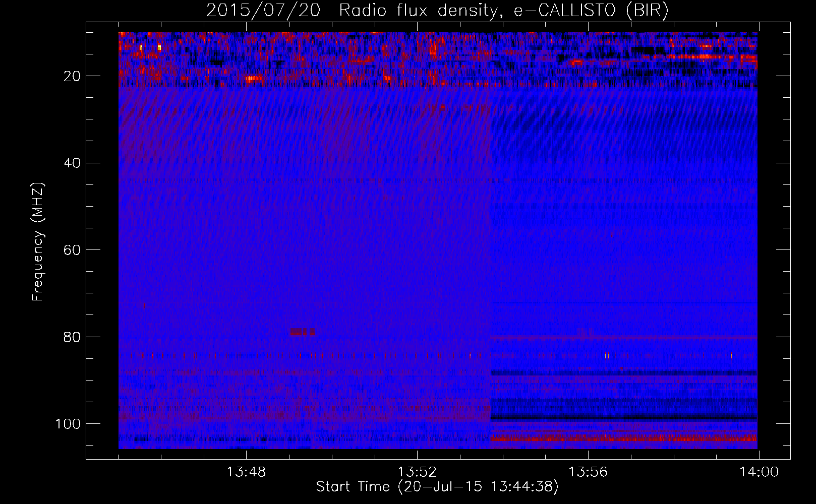
Task: Click the 13:52 time tick label
Action: [x=417, y=472]
